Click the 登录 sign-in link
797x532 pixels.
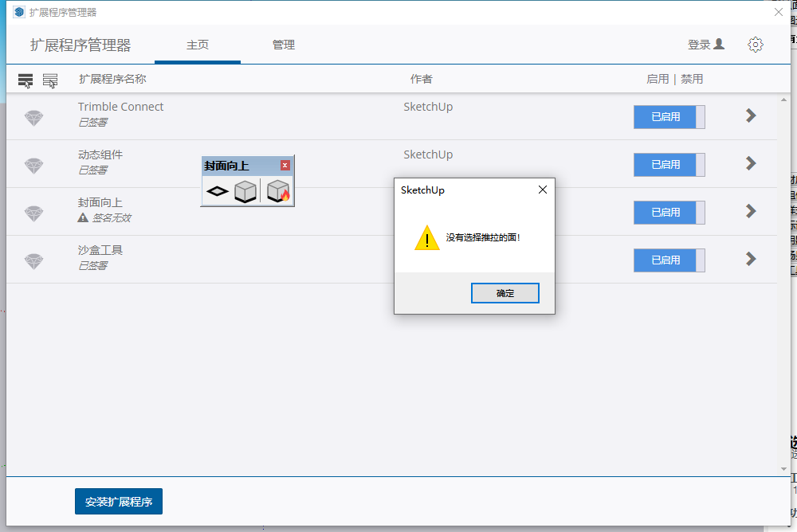point(705,45)
